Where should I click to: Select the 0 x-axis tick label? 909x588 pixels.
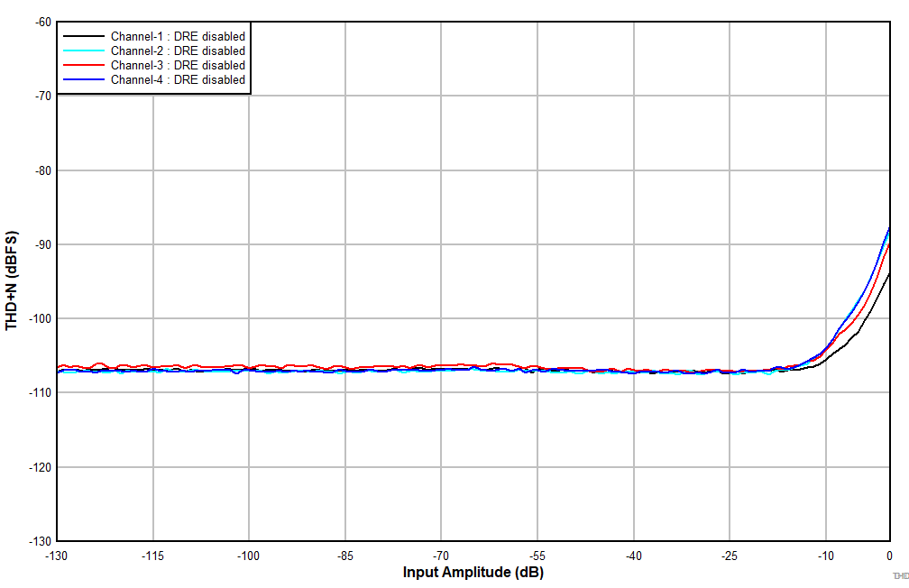889,555
